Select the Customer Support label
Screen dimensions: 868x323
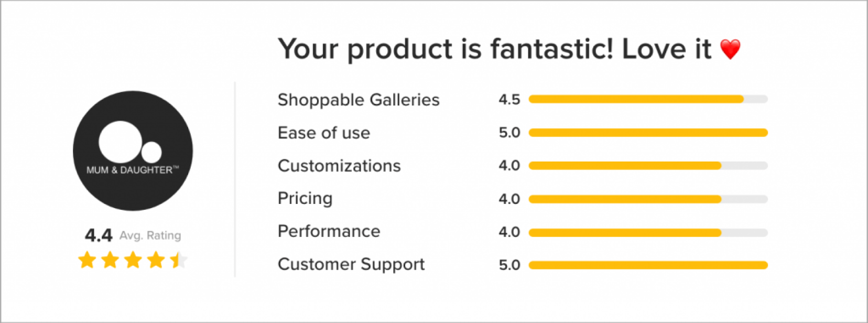pos(351,264)
